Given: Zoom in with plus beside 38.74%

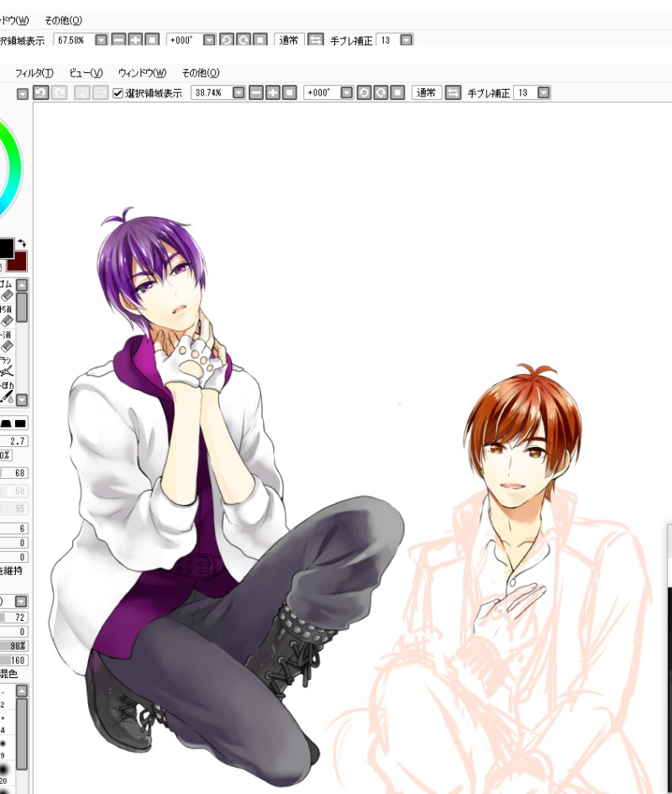Looking at the screenshot, I should click(273, 92).
